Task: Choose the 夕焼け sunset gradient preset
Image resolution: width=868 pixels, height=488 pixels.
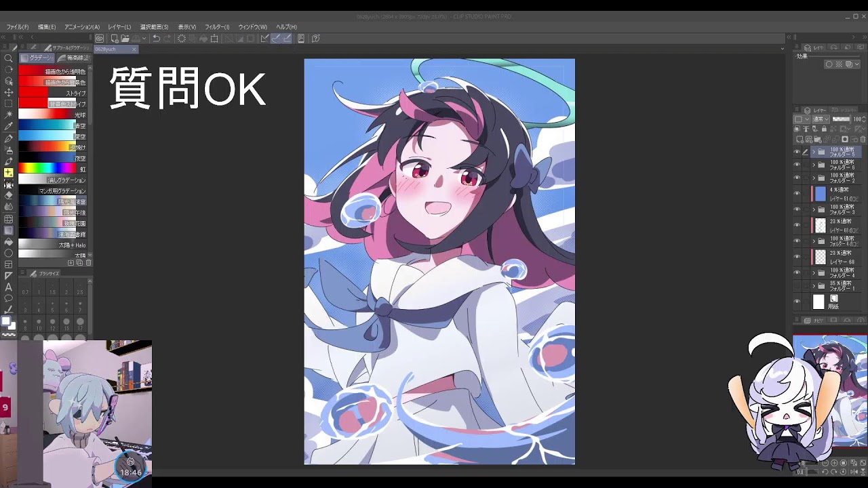Action: point(52,147)
